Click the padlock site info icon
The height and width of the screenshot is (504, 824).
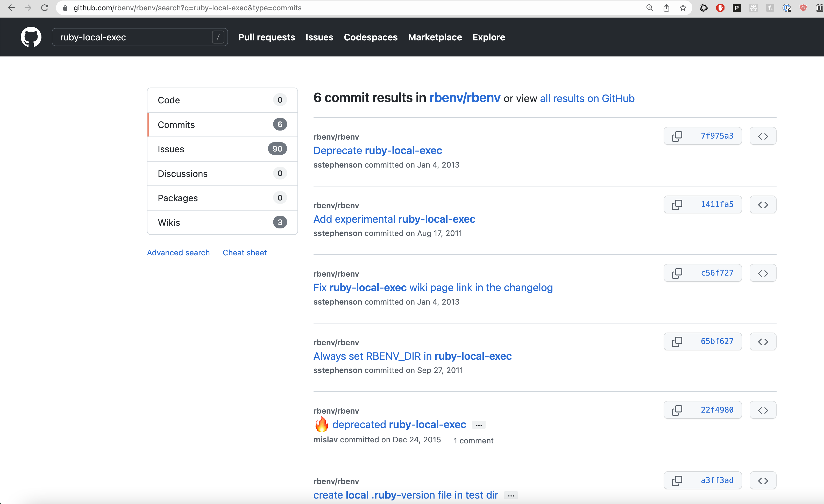click(66, 8)
